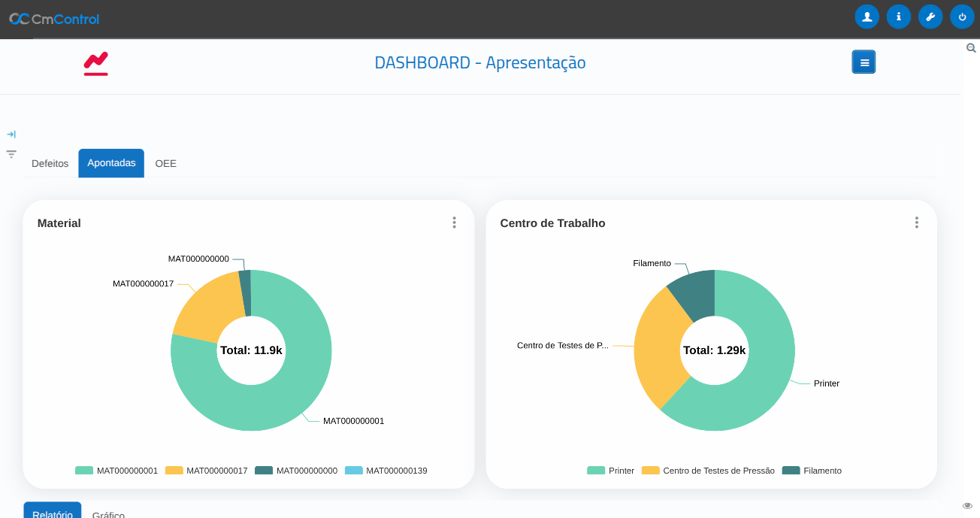Open the blue hamburger menu button

click(864, 62)
